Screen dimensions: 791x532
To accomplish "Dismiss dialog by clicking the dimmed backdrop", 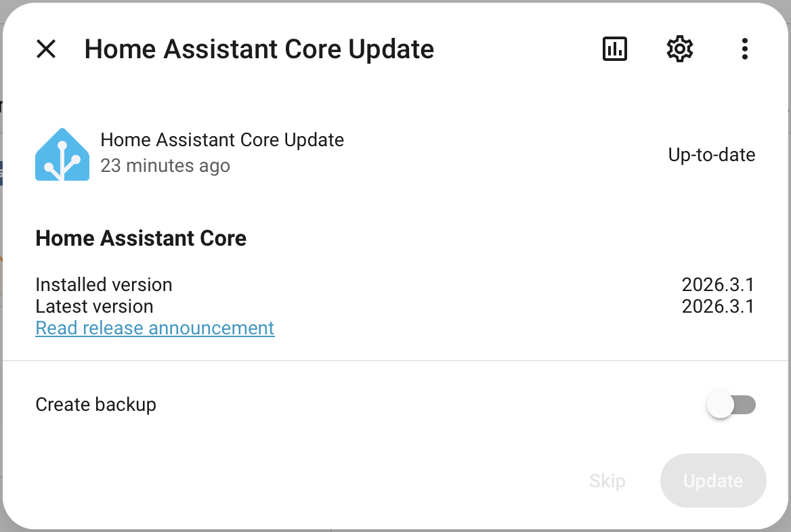I will [x=1, y=303].
